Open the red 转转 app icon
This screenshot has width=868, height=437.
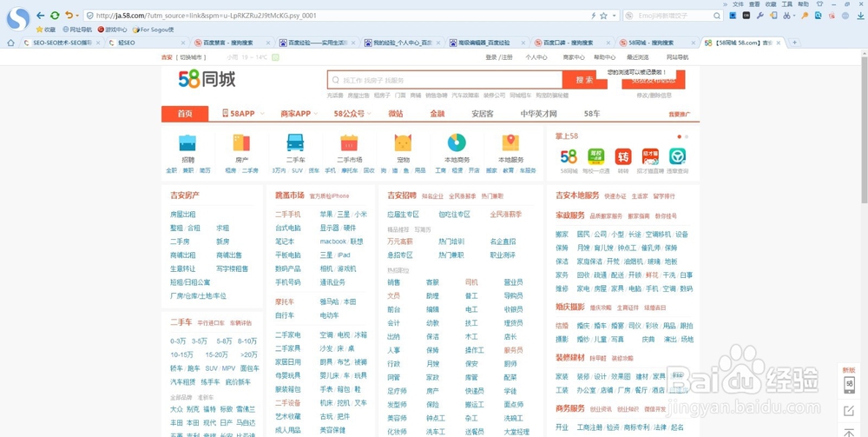pos(623,156)
